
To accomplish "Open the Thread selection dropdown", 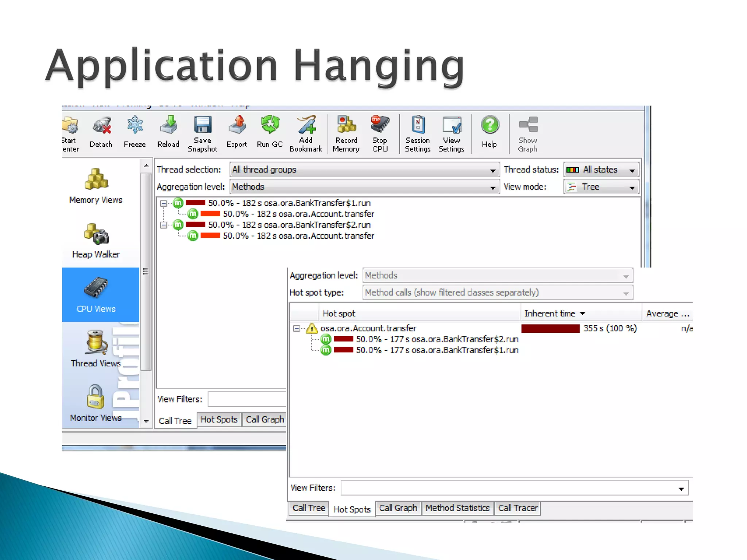I will (x=364, y=170).
